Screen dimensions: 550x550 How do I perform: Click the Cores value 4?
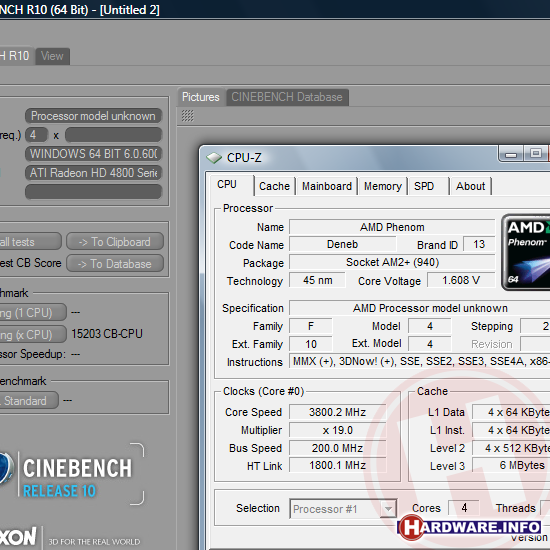pos(464,508)
